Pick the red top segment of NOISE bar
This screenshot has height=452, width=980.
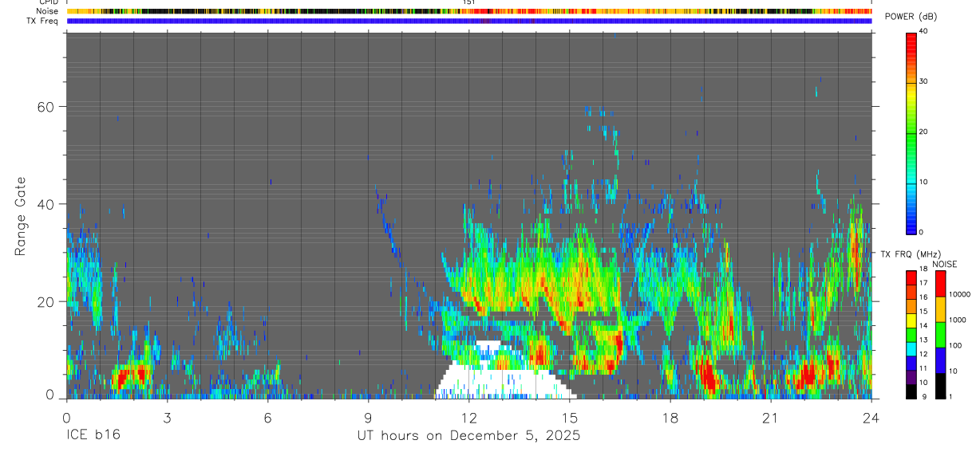pos(940,284)
